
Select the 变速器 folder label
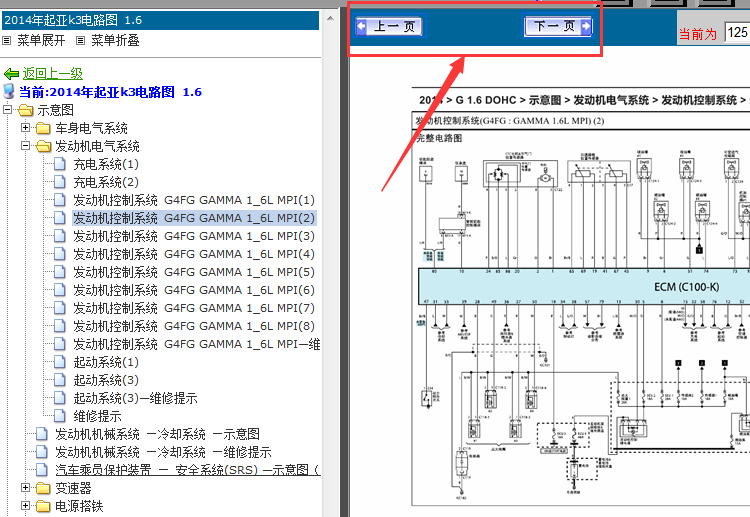(x=73, y=488)
